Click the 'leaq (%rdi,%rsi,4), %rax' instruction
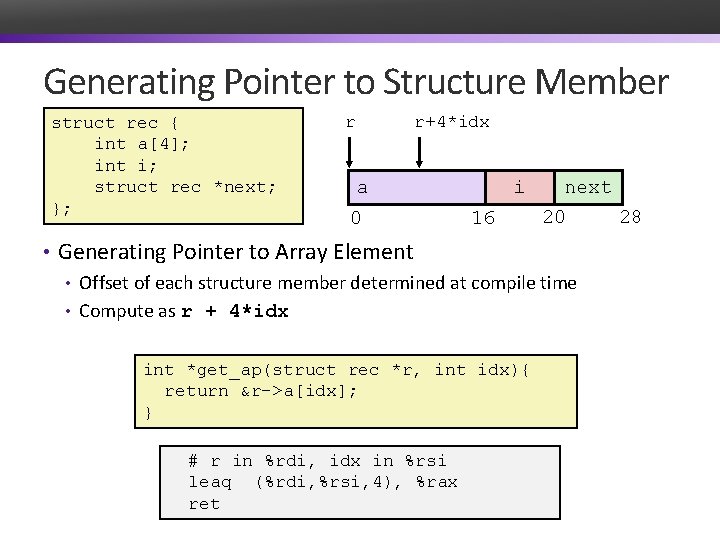 (323, 482)
